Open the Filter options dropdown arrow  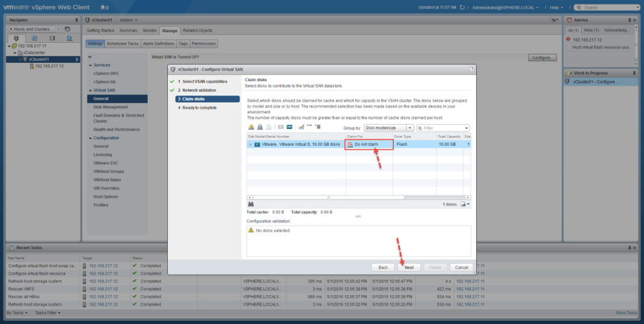click(x=467, y=128)
